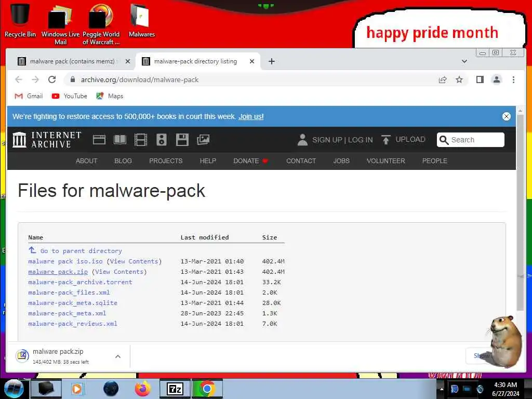532x399 pixels.
Task: Click the Internet Archive Search field
Action: pos(471,140)
